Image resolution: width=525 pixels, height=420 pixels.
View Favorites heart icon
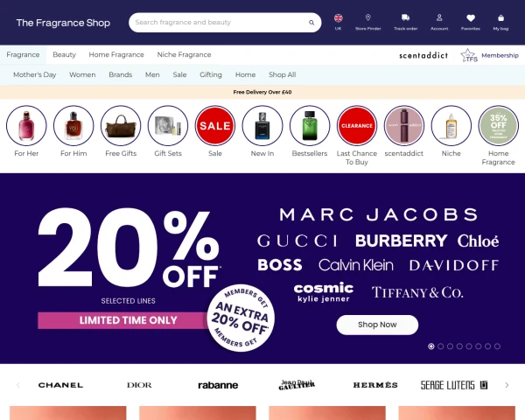471,18
